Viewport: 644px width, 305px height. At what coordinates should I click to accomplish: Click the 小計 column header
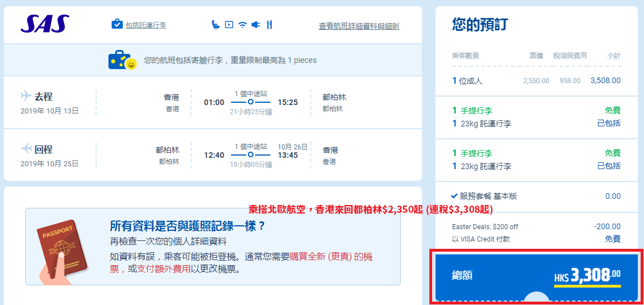tap(614, 56)
